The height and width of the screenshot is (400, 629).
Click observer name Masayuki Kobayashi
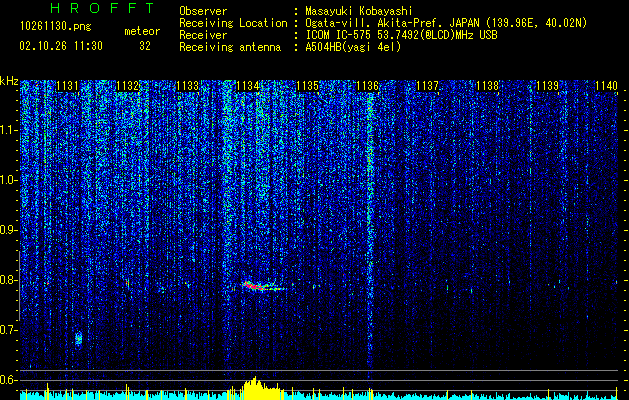pyautogui.click(x=359, y=11)
